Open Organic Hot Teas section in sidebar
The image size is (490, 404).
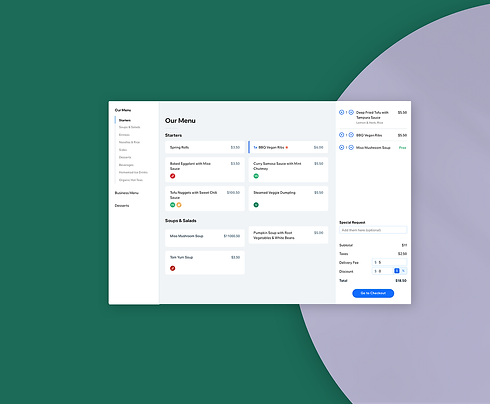coord(131,180)
